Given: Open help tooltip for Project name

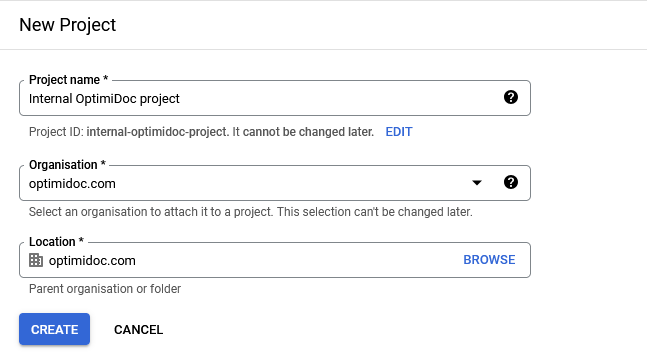Looking at the screenshot, I should tap(510, 97).
